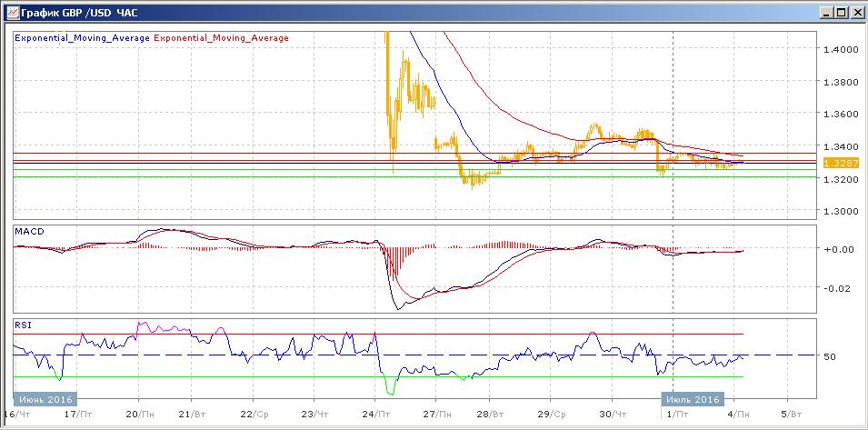Click the Июль 2016 month marker
Image resolution: width=868 pixels, height=430 pixels.
[693, 399]
